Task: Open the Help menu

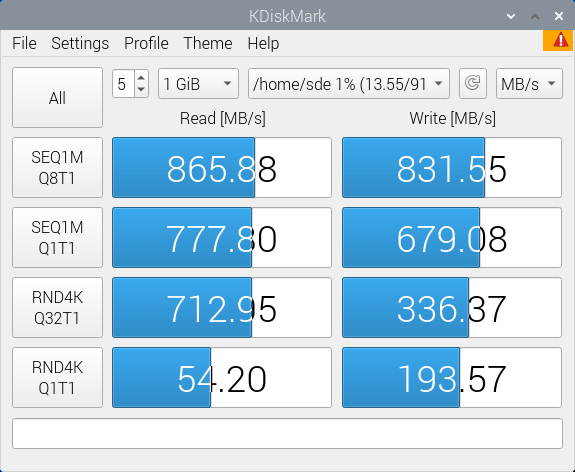Action: pyautogui.click(x=263, y=43)
